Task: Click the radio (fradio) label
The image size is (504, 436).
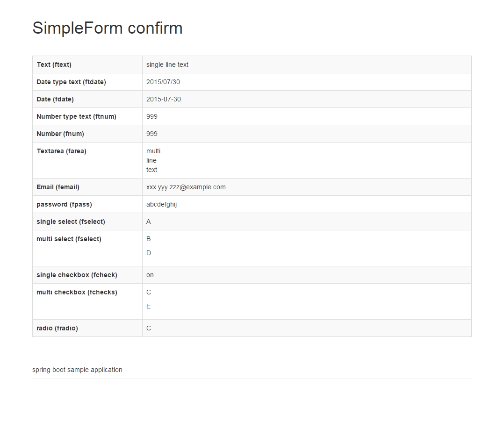Action: [57, 328]
